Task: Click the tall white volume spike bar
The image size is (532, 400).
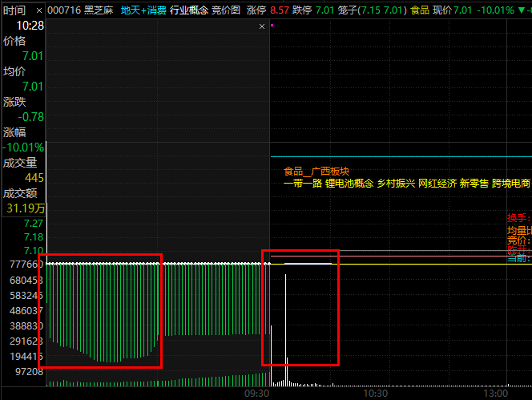Action: point(286,329)
